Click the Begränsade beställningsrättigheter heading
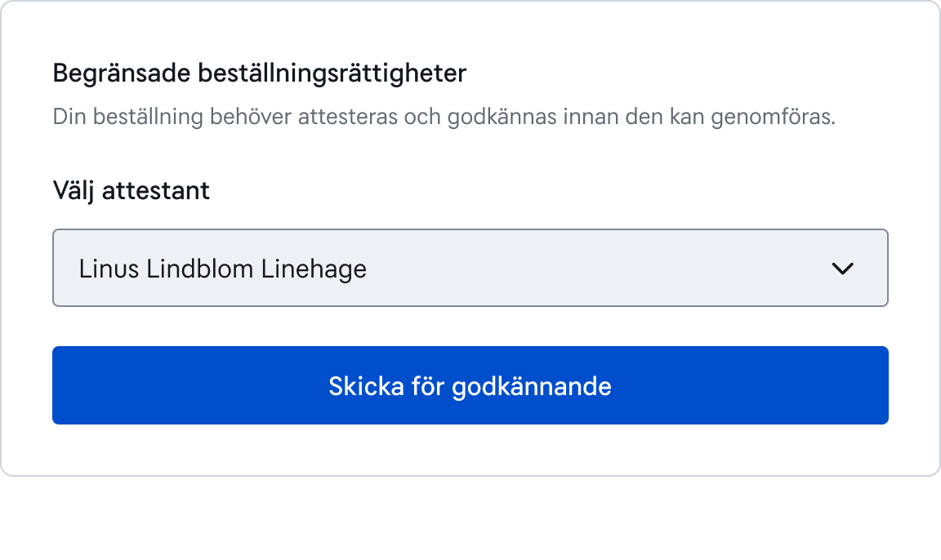This screenshot has width=941, height=560. pyautogui.click(x=259, y=73)
